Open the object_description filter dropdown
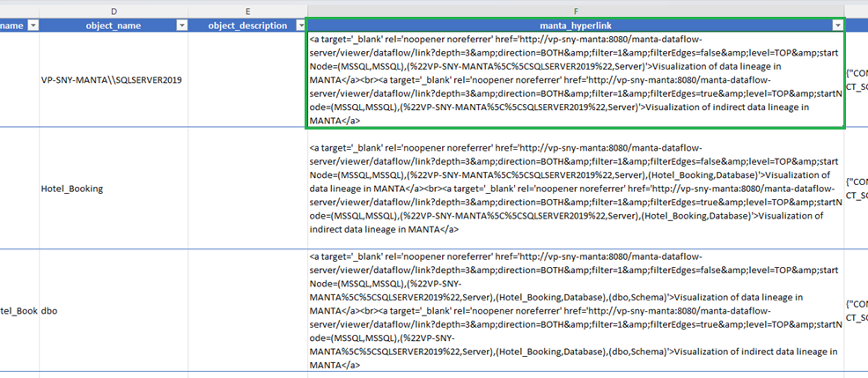This screenshot has width=868, height=378. [299, 26]
